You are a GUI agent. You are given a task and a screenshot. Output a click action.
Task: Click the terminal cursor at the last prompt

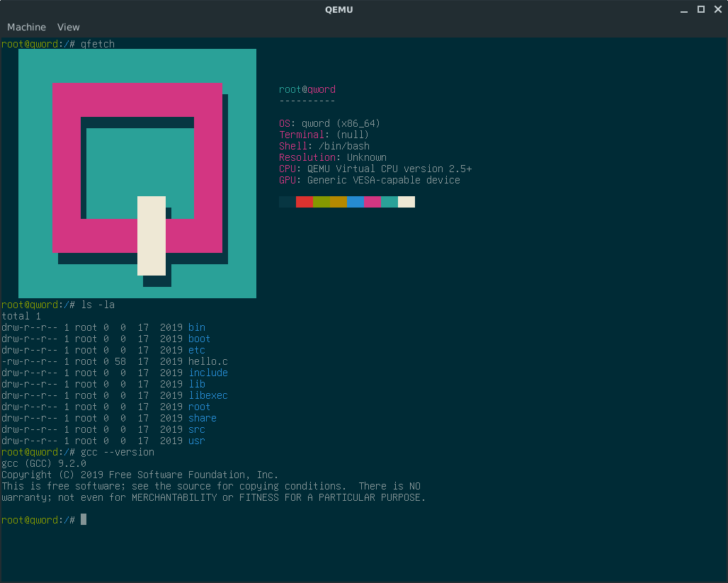pos(84,520)
